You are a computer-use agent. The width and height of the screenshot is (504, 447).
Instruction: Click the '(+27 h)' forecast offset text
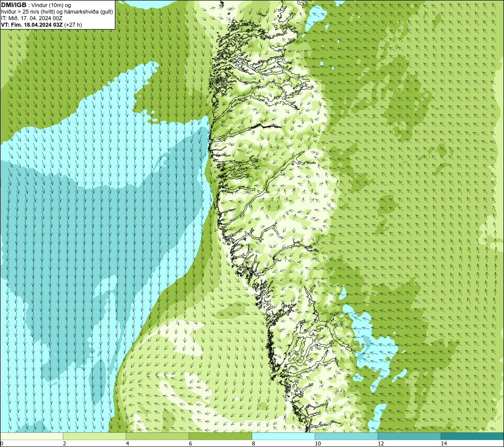pyautogui.click(x=73, y=25)
